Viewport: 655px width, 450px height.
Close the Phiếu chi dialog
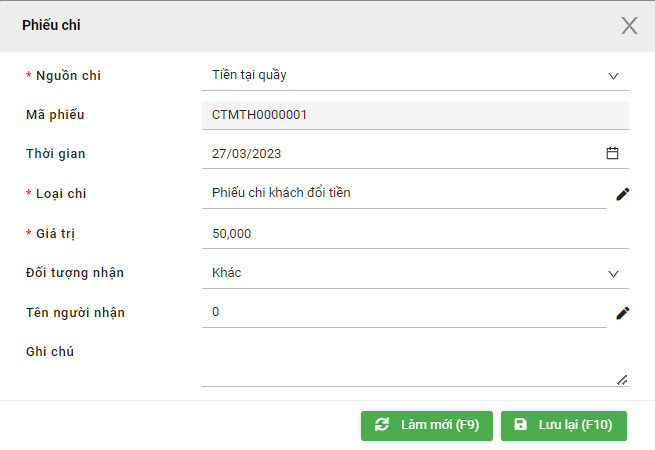coord(629,25)
